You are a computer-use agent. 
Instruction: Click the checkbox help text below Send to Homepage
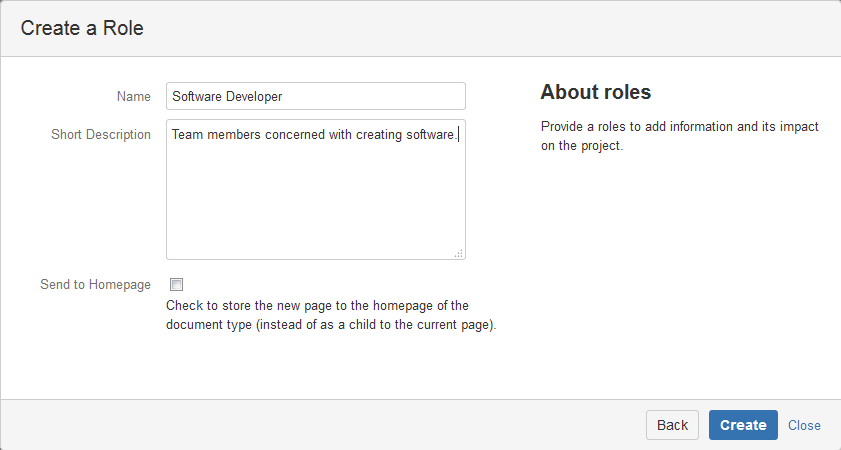pos(330,315)
